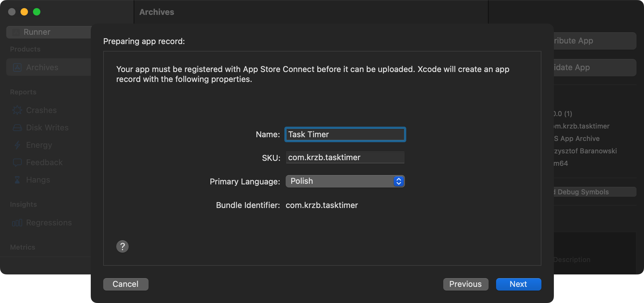Screen dimensions: 644x303
Task: Click the Hangs hourglass icon
Action: coord(17,180)
